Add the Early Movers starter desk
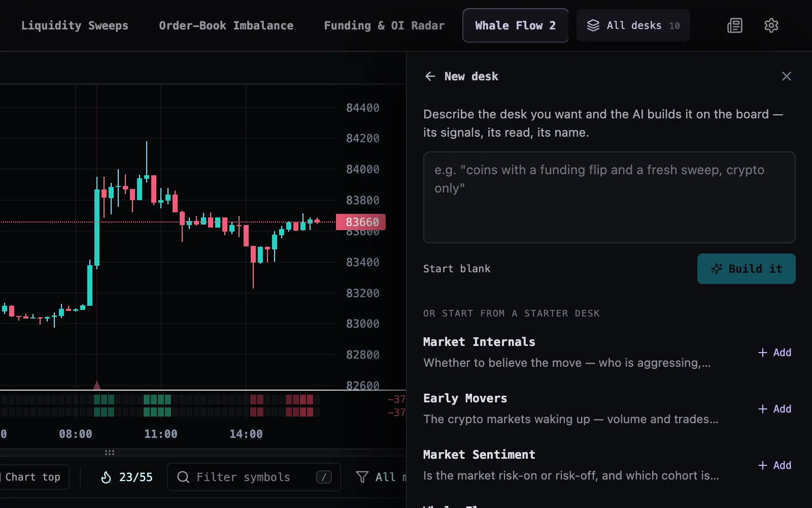Screen dimensions: 812x508 tap(774, 409)
